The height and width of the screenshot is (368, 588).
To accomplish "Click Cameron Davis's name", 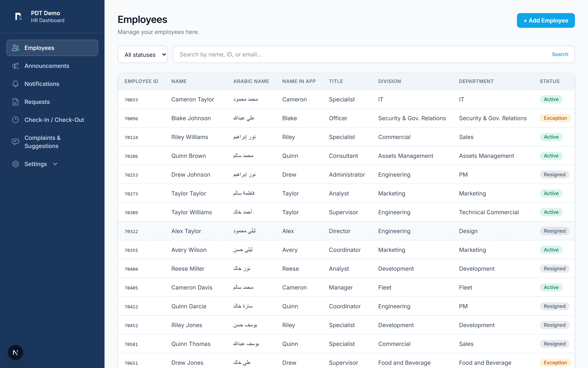I will 192,287.
